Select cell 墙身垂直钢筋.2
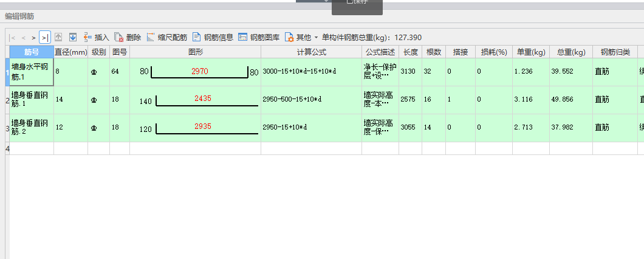This screenshot has height=259, width=644. click(x=32, y=128)
